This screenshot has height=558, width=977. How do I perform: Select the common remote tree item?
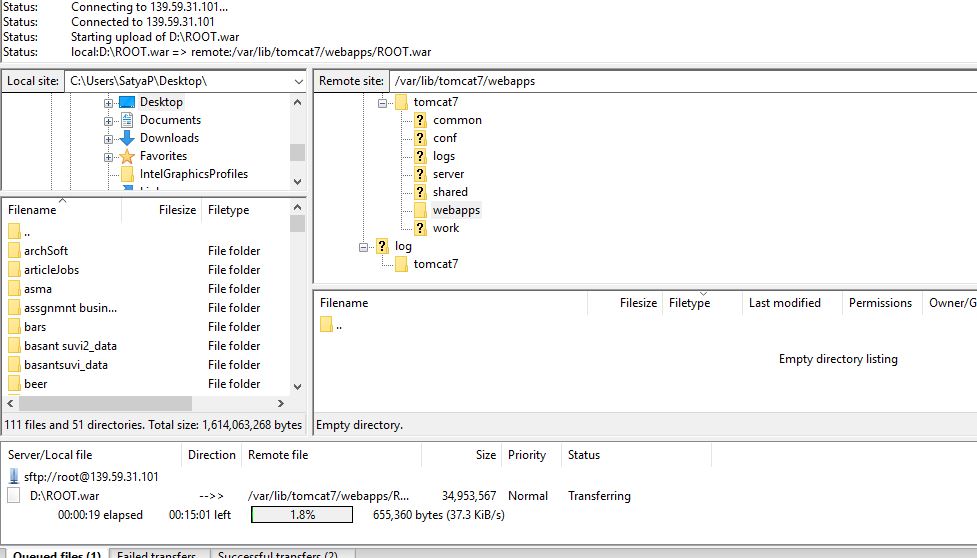pyautogui.click(x=457, y=120)
